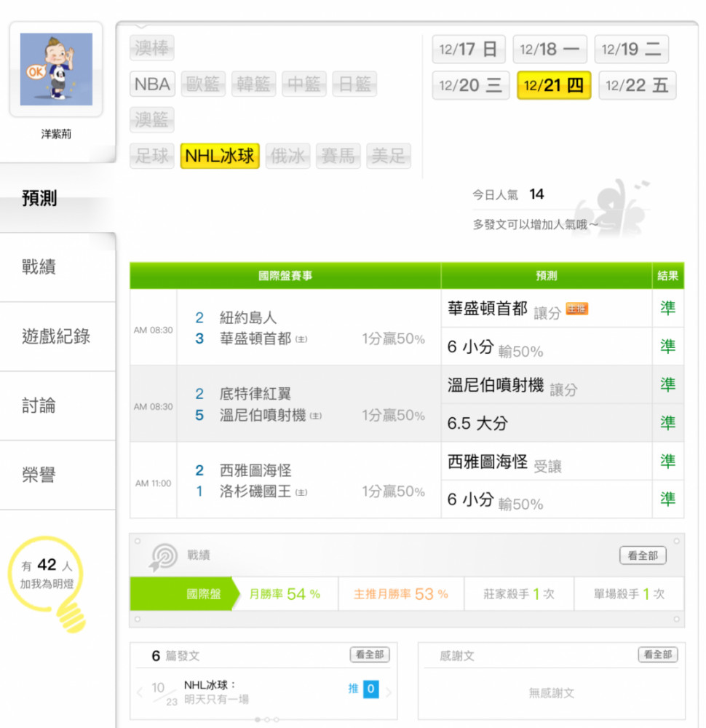Choose date 12/17 日

pos(468,50)
